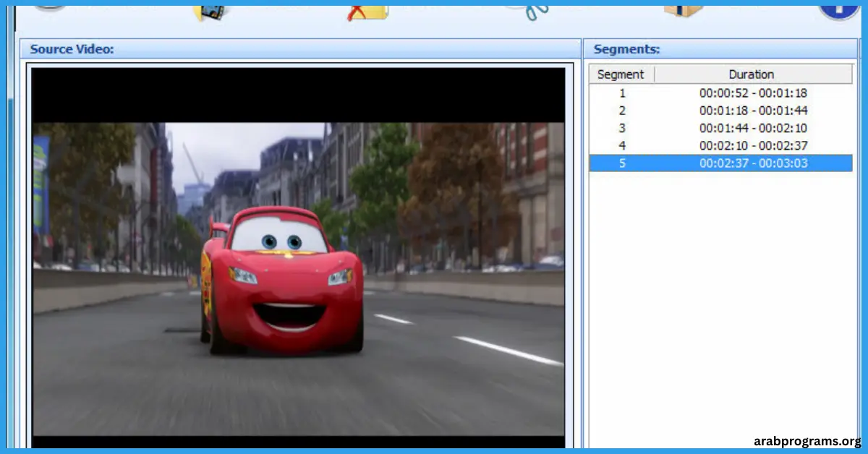Select segment 2 in the list
This screenshot has width=868, height=454.
[x=721, y=111]
